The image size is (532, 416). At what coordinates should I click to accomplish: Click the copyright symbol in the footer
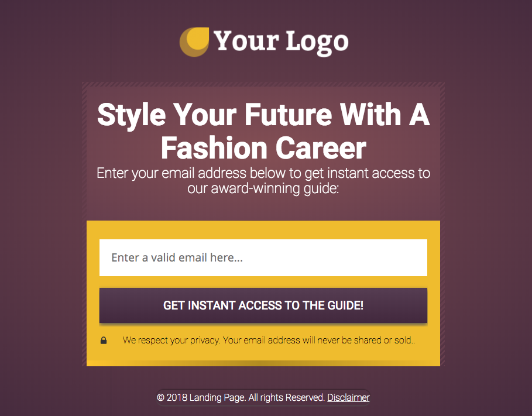tap(160, 398)
